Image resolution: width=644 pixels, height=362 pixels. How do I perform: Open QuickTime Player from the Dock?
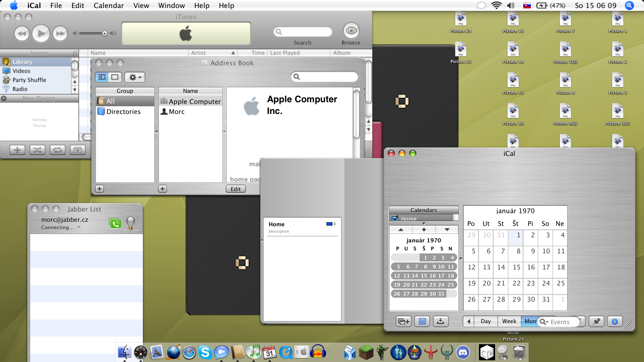[x=286, y=353]
